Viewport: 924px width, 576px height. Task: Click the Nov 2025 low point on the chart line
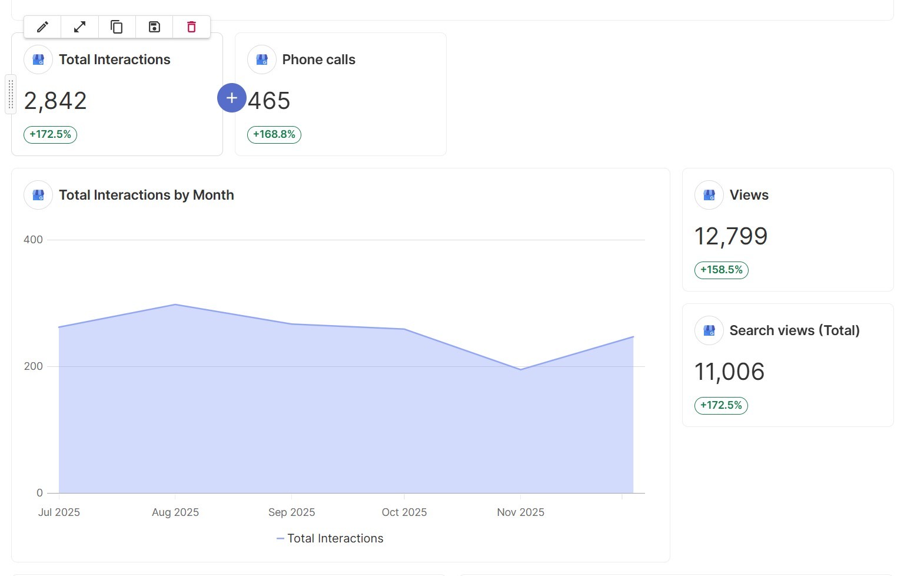coord(521,369)
